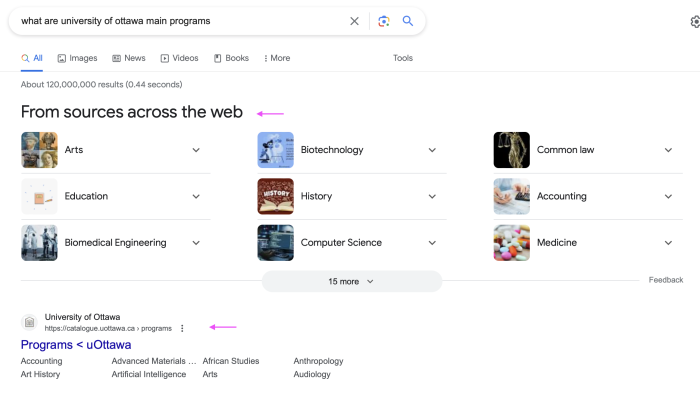
Task: Open the More search filters menu
Action: pos(277,58)
